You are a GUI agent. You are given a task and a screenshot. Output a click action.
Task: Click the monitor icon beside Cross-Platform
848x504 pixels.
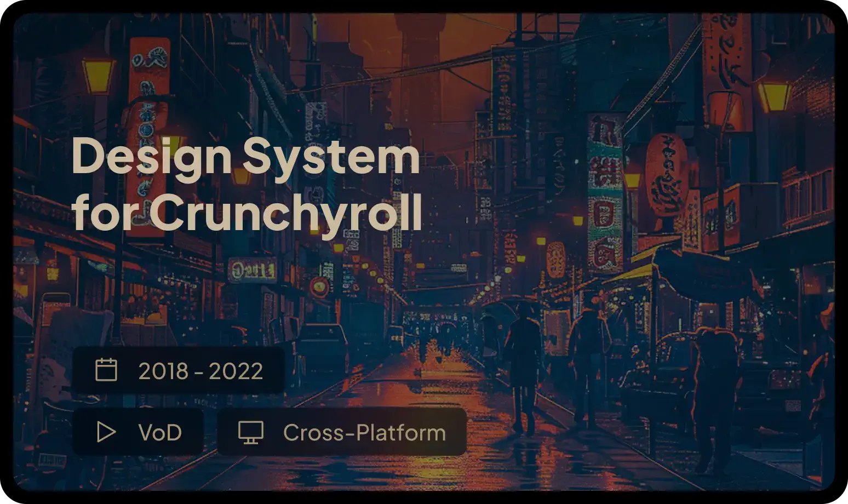pyautogui.click(x=251, y=432)
